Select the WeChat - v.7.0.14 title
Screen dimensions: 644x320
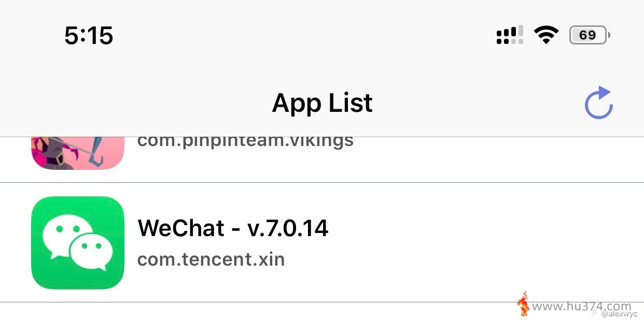(233, 228)
